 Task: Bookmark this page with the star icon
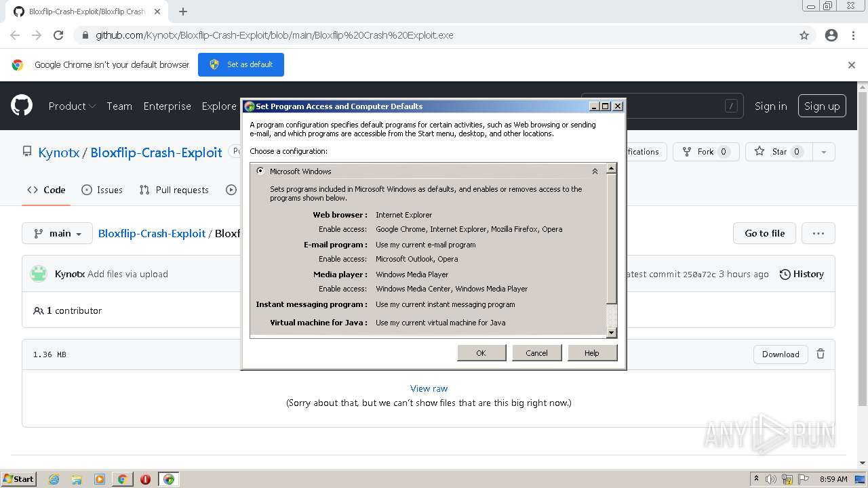[804, 35]
